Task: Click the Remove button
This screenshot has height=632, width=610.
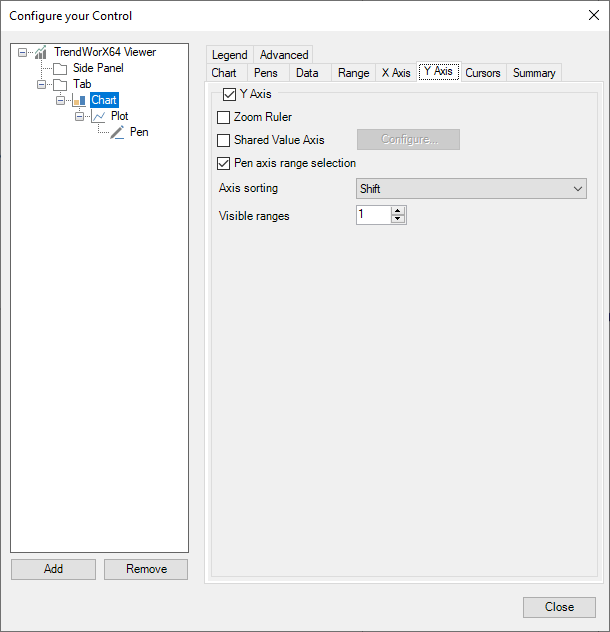Action: (x=146, y=569)
